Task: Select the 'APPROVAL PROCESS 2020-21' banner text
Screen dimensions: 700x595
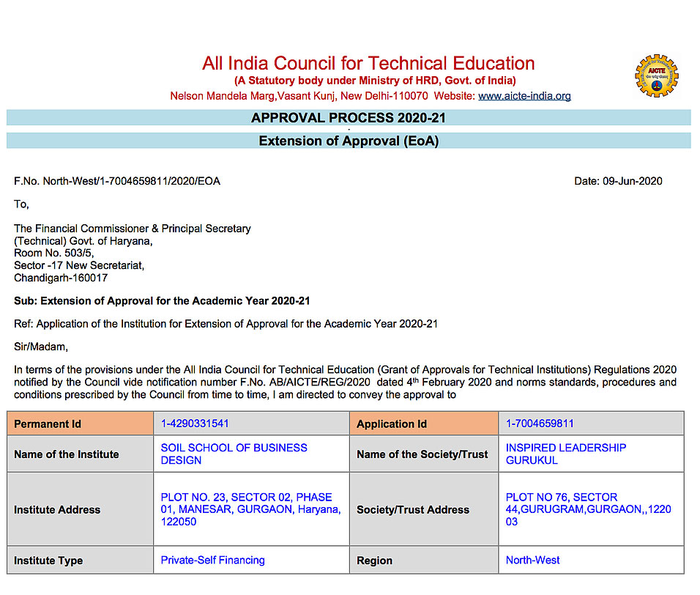Action: [x=349, y=118]
